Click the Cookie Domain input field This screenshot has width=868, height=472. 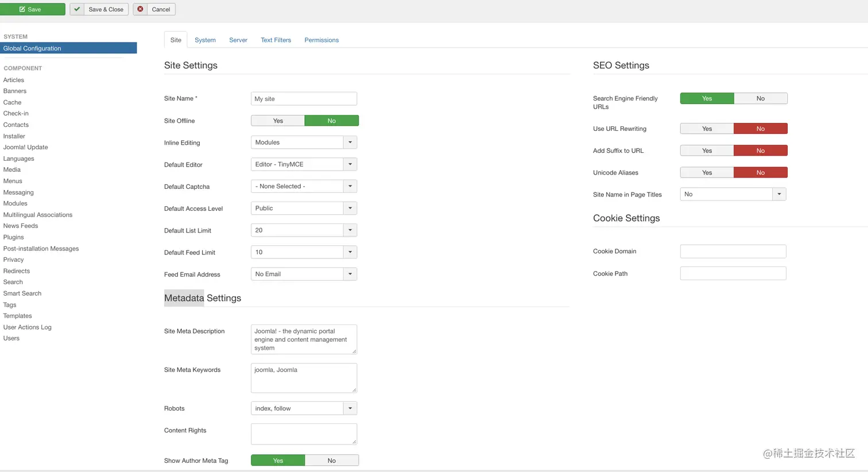point(733,251)
